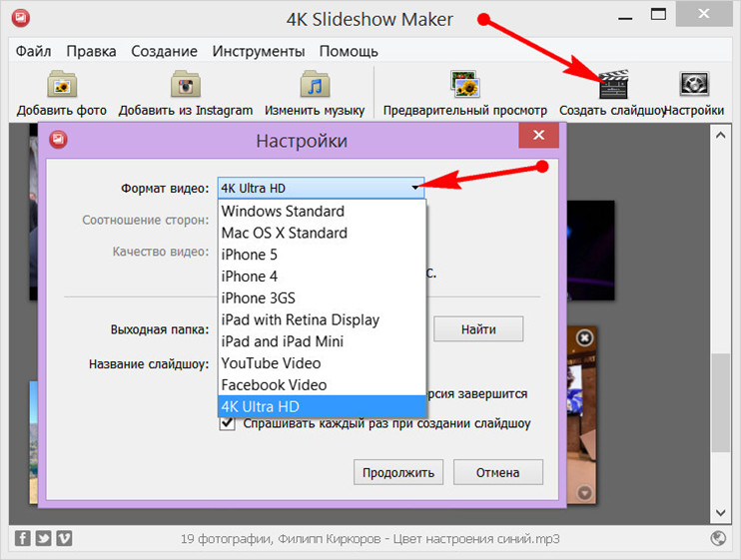Choose Windows Standard format
The height and width of the screenshot is (560, 741).
pos(322,211)
